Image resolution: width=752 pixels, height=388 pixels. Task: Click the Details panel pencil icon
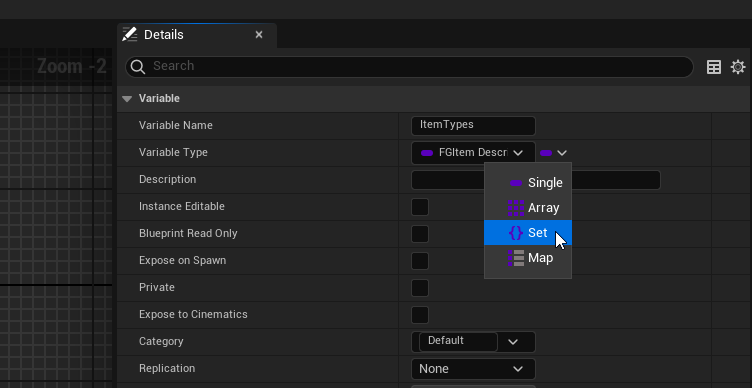(129, 35)
